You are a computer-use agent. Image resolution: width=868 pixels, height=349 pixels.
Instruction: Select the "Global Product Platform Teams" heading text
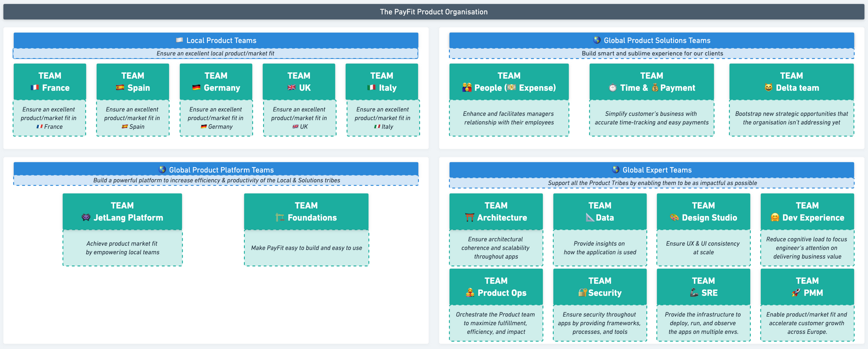pos(221,170)
